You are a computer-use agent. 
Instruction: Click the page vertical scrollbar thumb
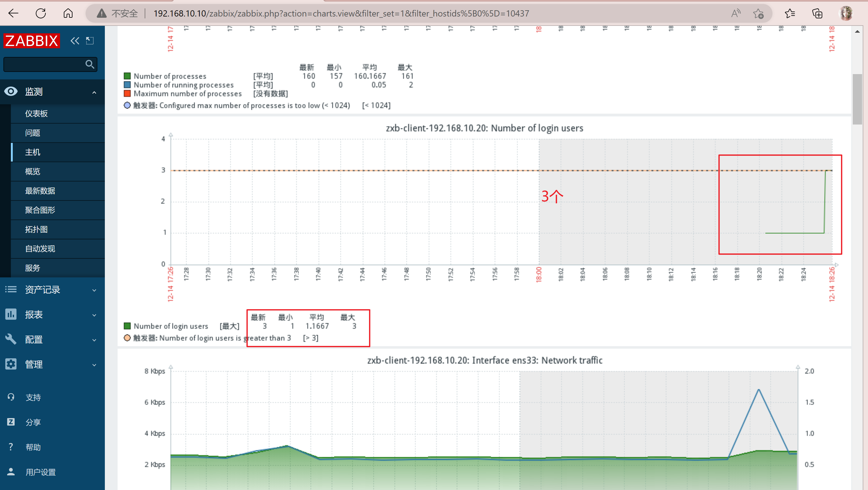(857, 99)
